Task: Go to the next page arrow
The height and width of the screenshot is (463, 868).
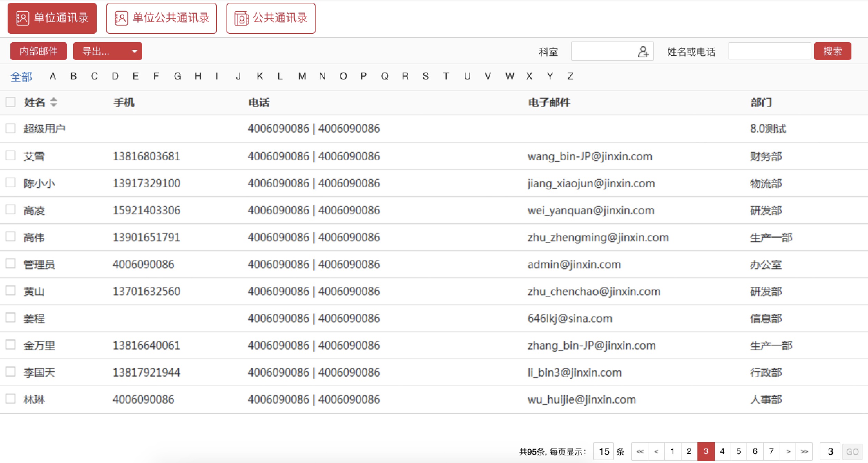Action: tap(788, 452)
